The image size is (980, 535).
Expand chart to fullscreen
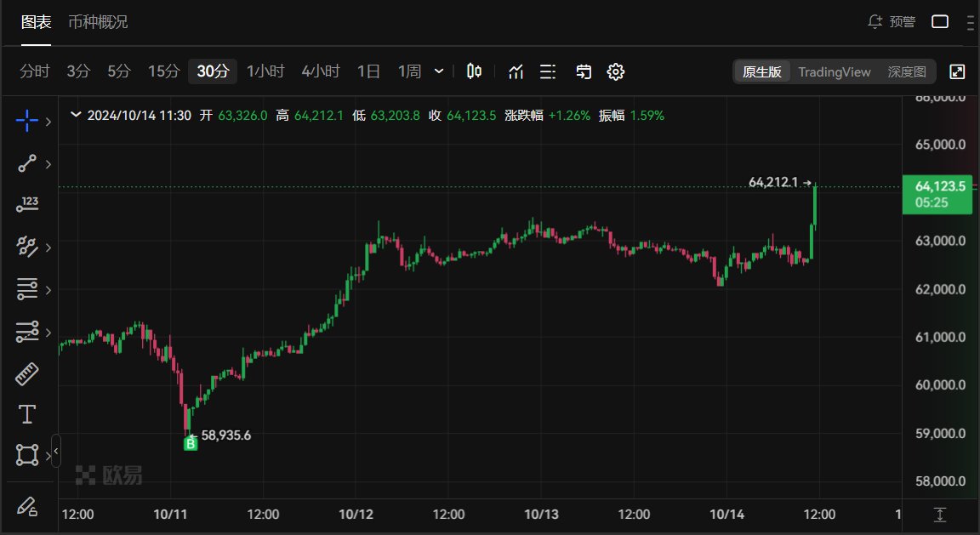957,72
